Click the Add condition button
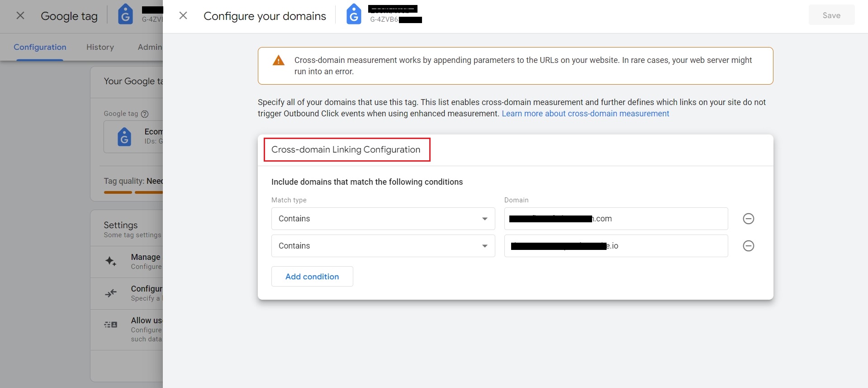Viewport: 868px width, 388px height. coord(312,277)
